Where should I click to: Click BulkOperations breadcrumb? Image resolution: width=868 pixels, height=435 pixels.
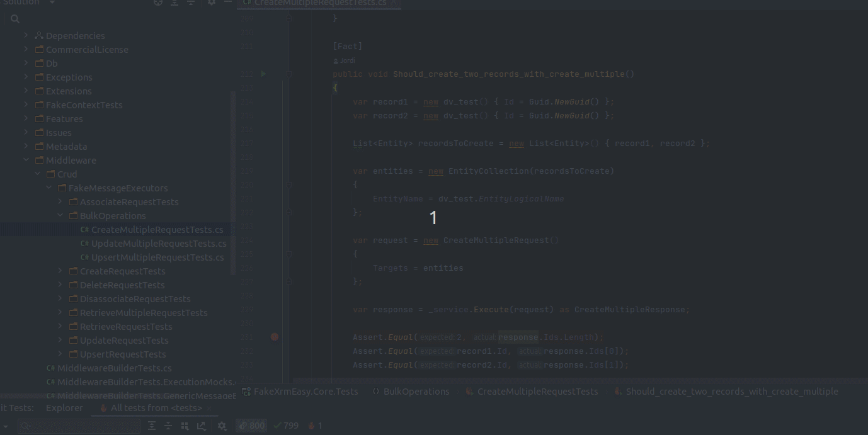tap(416, 392)
